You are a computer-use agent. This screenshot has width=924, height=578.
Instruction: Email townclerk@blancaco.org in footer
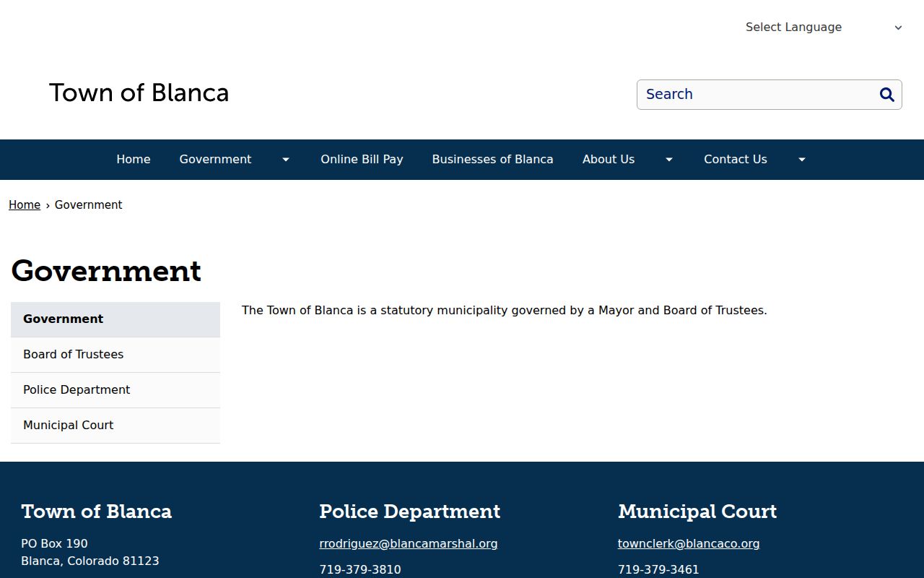(689, 544)
